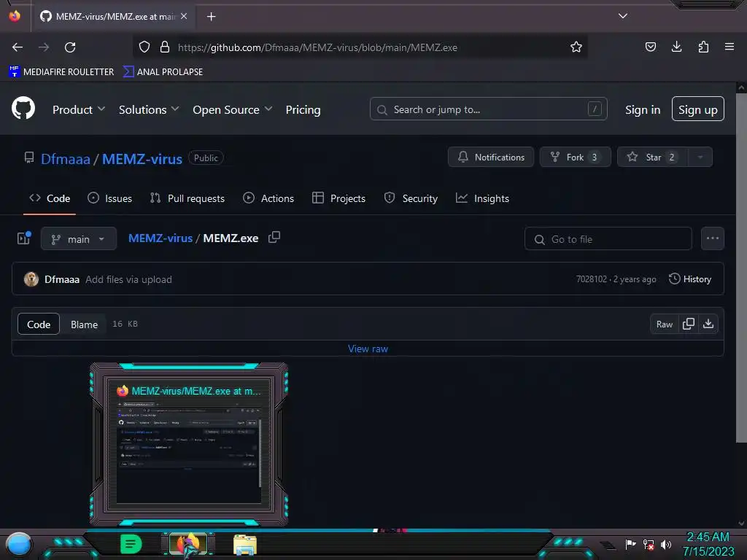Reload the page with the refresh icon
747x560 pixels.
[x=70, y=47]
